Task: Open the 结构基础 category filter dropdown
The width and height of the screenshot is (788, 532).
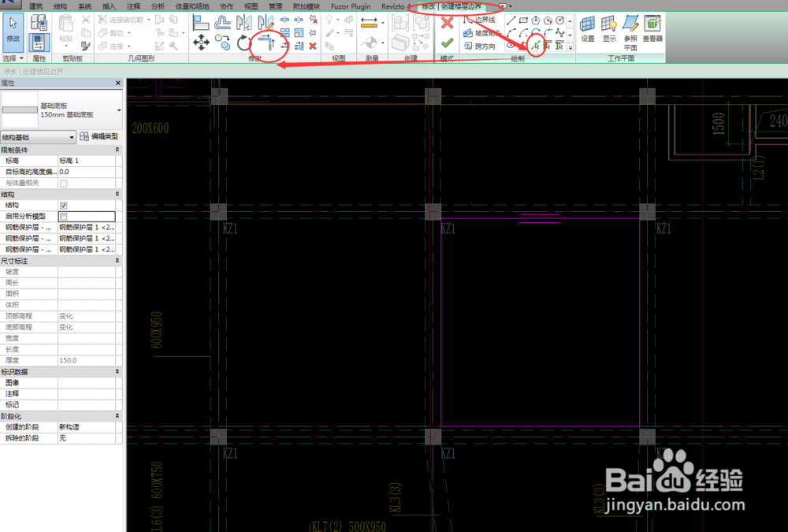Action: 38,137
